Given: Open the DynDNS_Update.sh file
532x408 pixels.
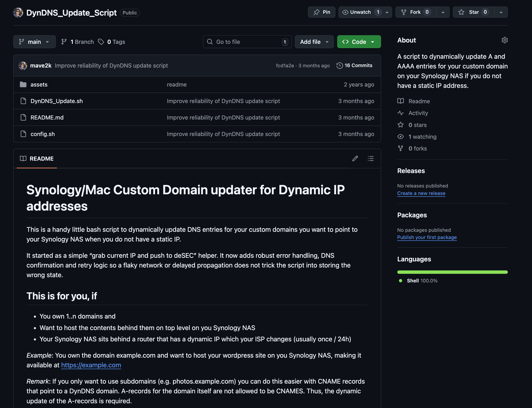Looking at the screenshot, I should click(56, 101).
